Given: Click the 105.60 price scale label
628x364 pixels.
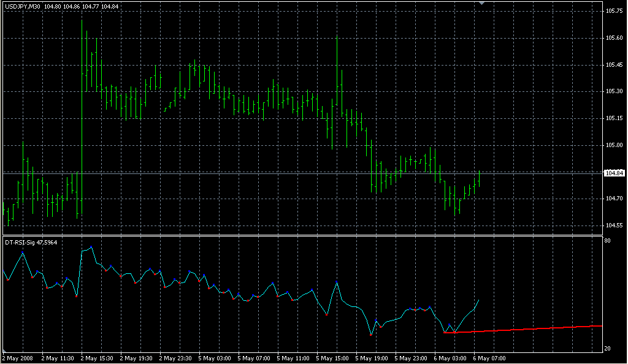Looking at the screenshot, I should [614, 38].
